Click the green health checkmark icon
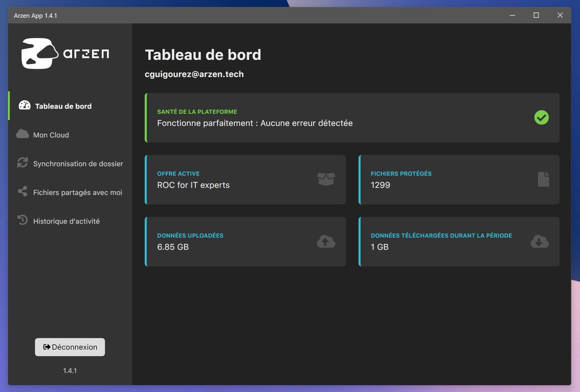580x392 pixels. pos(541,117)
